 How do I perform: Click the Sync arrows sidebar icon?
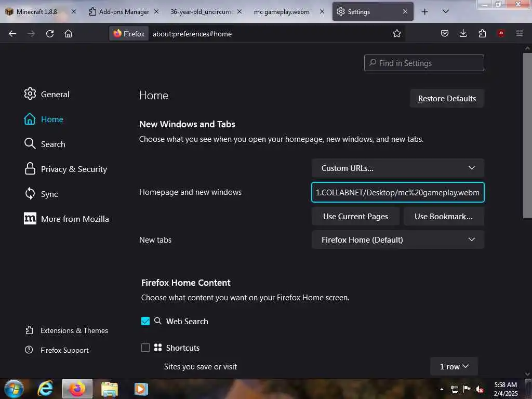click(x=30, y=194)
